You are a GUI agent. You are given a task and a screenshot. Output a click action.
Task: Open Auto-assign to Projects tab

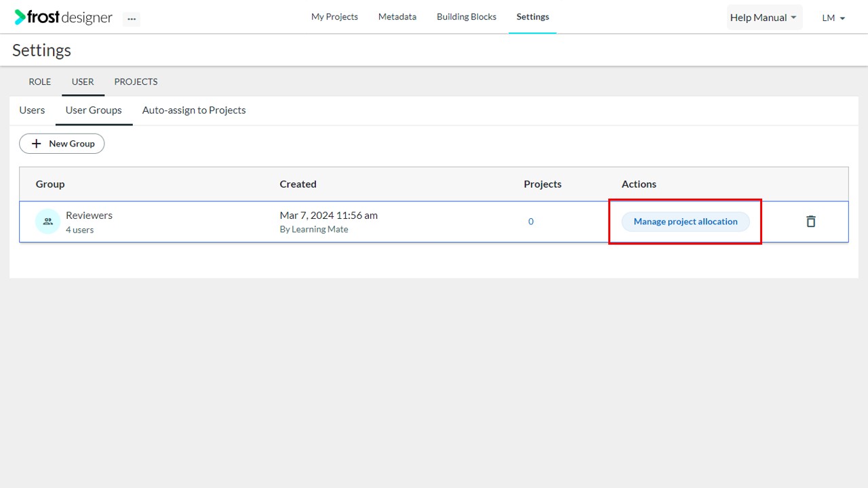click(194, 110)
